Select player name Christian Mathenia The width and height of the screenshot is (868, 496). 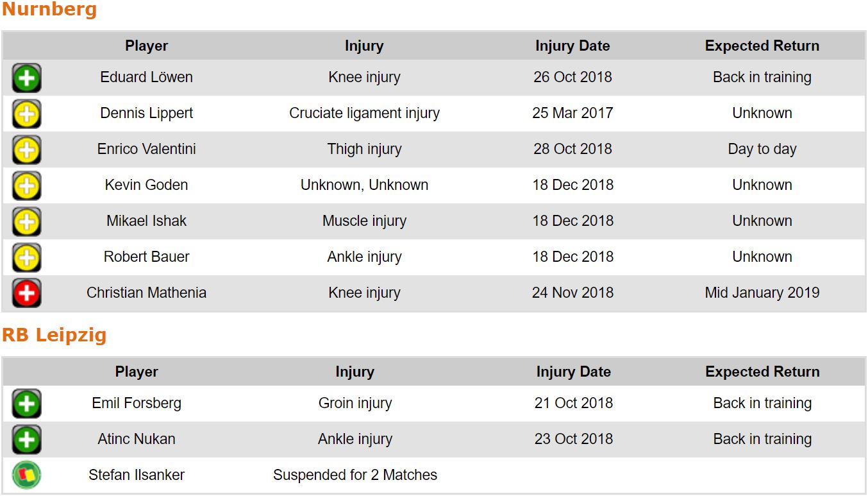[146, 293]
